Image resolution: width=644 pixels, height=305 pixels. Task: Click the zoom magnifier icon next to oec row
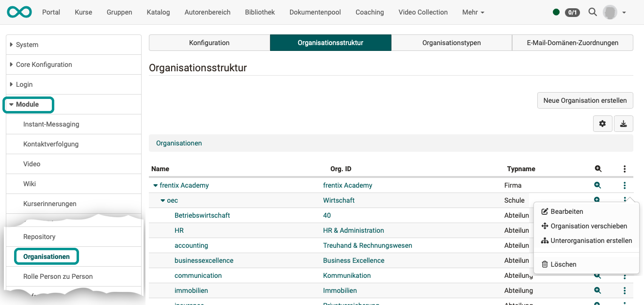(597, 200)
